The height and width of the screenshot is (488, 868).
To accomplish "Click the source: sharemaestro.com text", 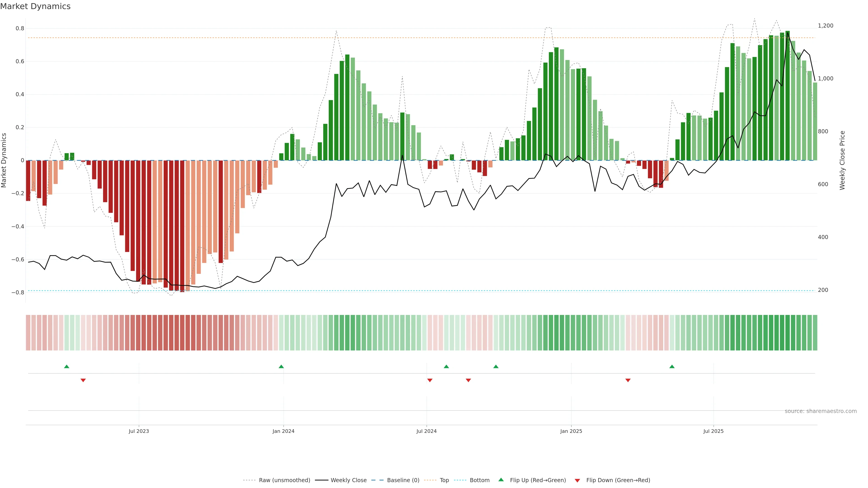I will pyautogui.click(x=821, y=411).
